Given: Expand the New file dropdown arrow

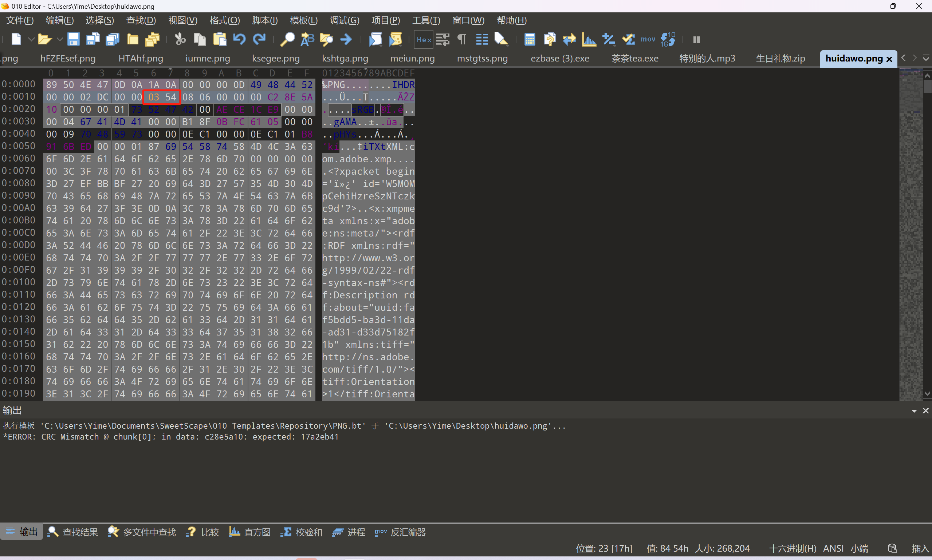Looking at the screenshot, I should pos(31,39).
